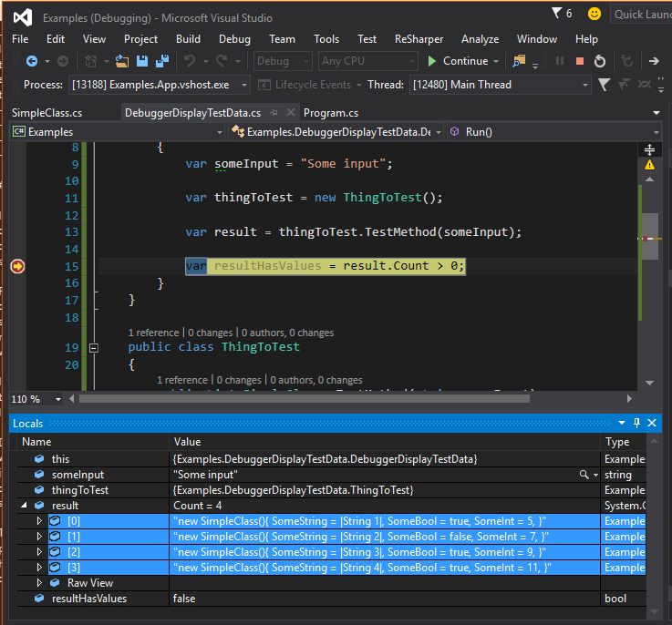Select the resultHasValues row in Locals
The height and width of the screenshot is (625, 672).
click(89, 599)
